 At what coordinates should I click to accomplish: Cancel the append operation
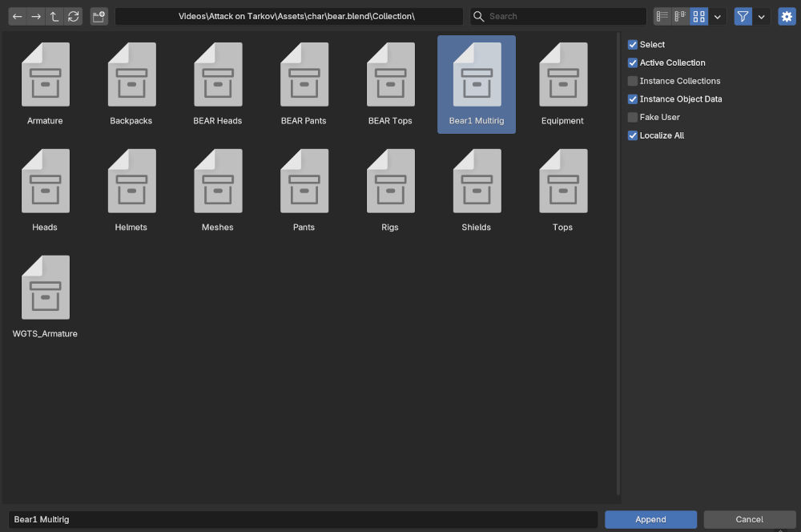(748, 519)
